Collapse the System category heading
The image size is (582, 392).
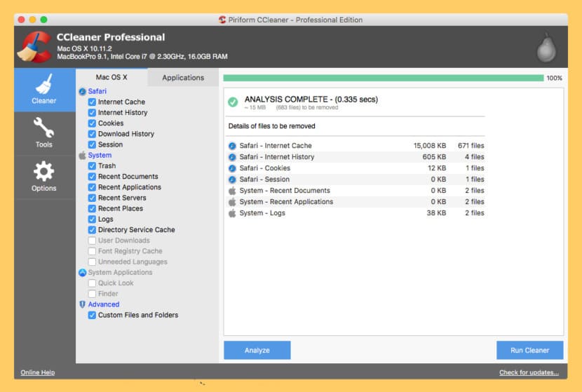(100, 155)
